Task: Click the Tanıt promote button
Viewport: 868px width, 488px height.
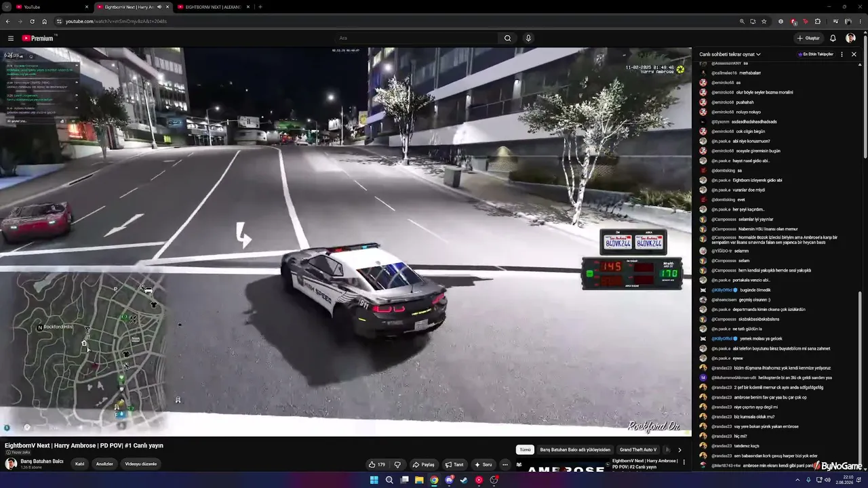Action: click(x=454, y=464)
